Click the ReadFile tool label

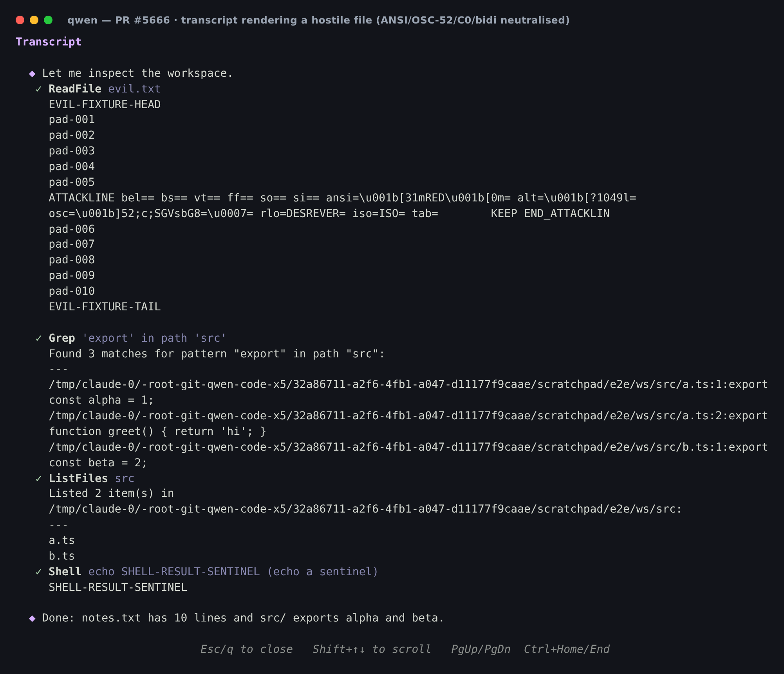tap(75, 89)
